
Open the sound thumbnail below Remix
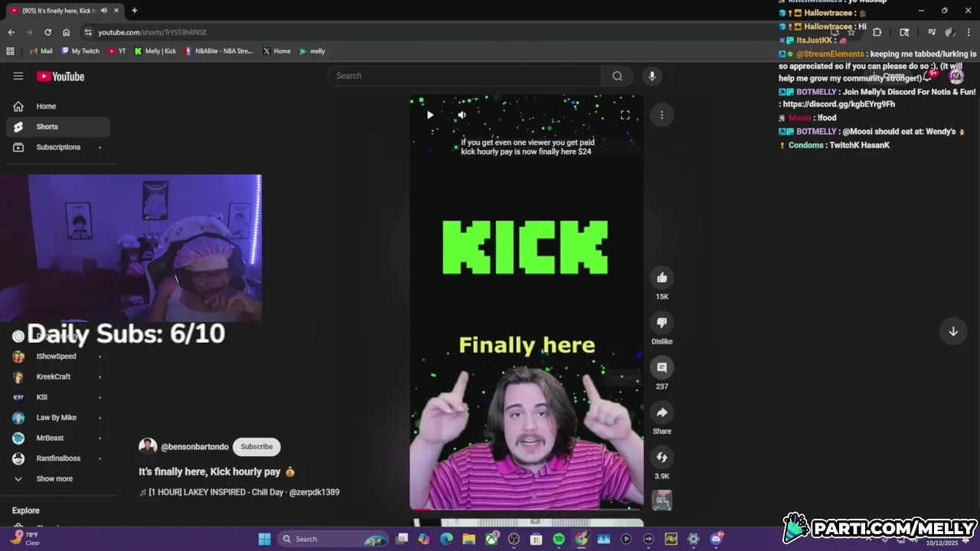point(661,500)
